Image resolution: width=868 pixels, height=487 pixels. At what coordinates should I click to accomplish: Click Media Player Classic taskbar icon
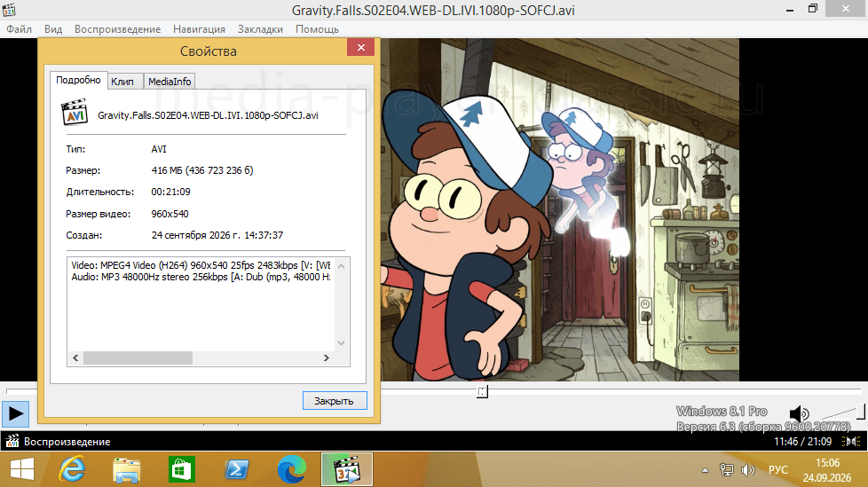click(x=346, y=470)
